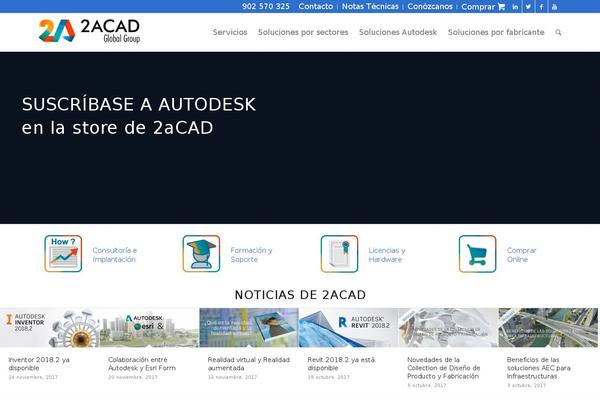
Task: Click the search magnifier icon
Action: point(558,33)
